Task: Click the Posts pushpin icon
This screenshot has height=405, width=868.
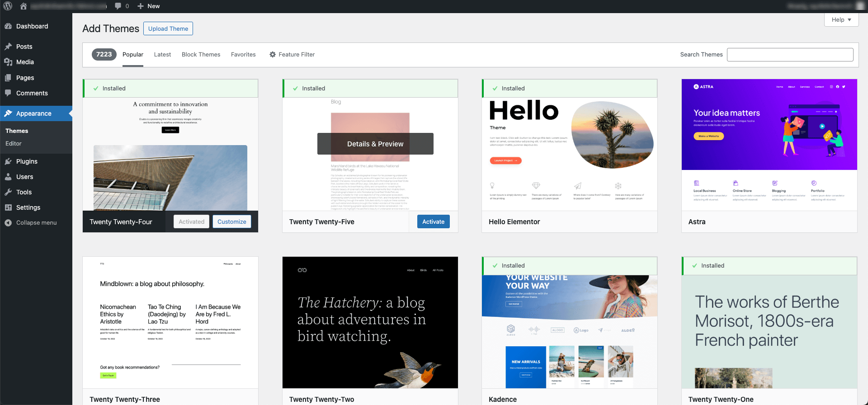Action: pos(8,47)
